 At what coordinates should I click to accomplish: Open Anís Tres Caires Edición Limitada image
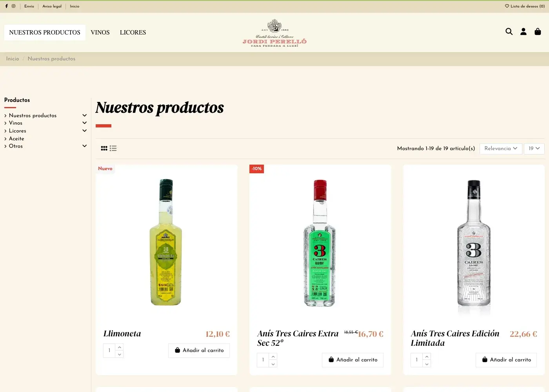(x=474, y=243)
